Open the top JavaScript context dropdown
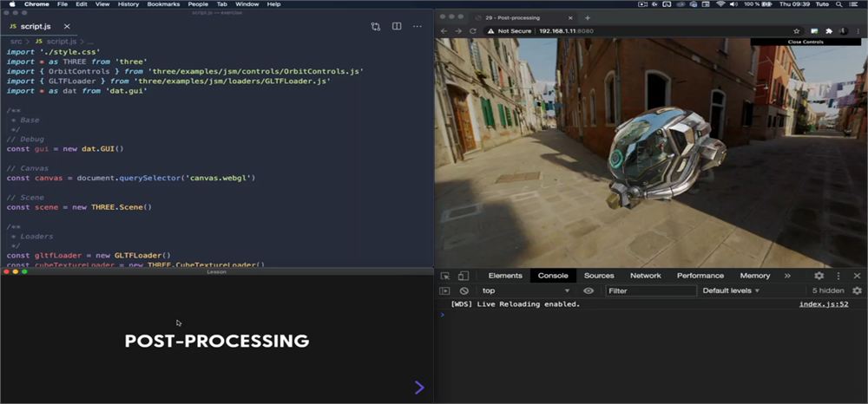Image resolution: width=868 pixels, height=404 pixels. 525,290
